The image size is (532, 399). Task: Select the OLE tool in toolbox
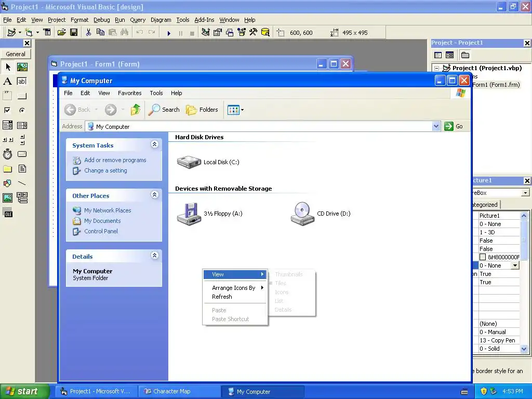tap(7, 212)
